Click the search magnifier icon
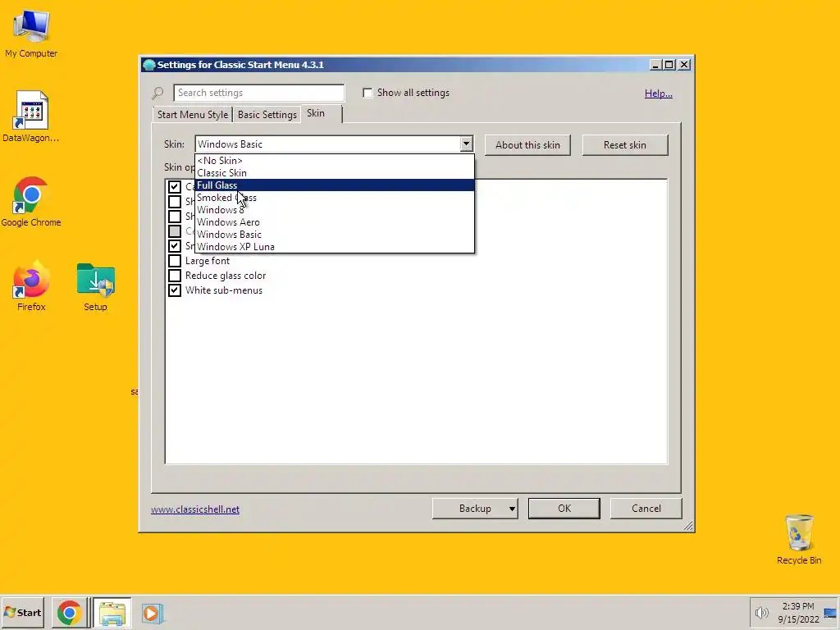This screenshot has height=630, width=840. click(157, 94)
